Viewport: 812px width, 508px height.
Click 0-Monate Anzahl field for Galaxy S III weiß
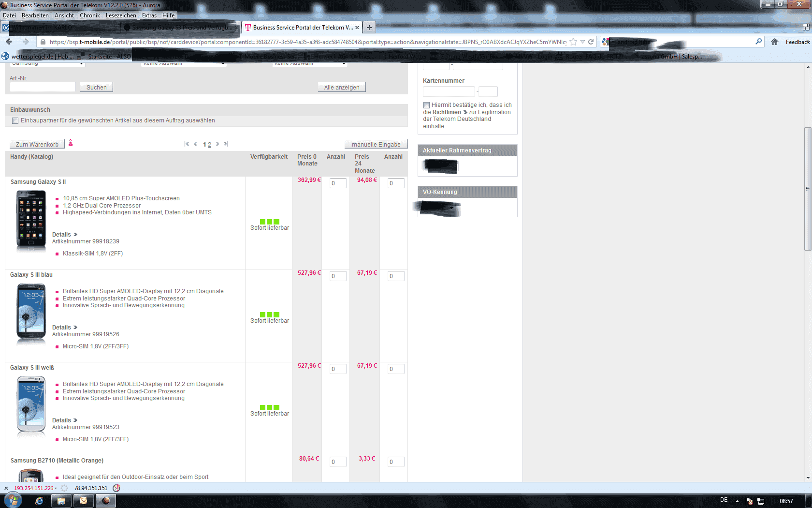point(338,369)
